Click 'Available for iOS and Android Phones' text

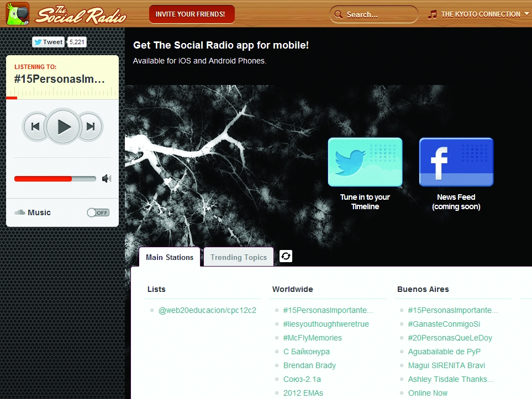(x=199, y=61)
